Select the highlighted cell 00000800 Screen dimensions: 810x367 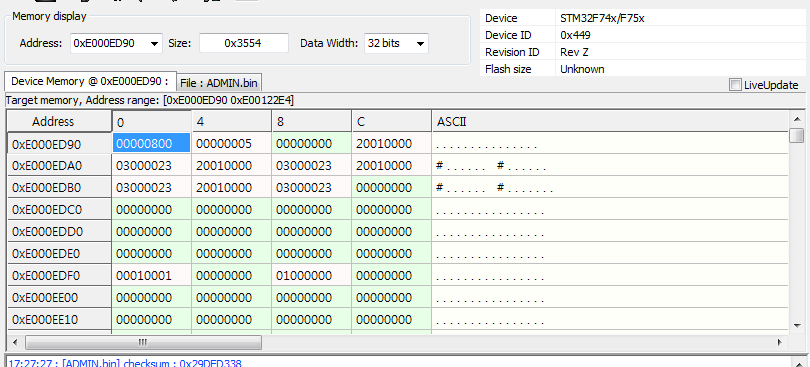(151, 143)
